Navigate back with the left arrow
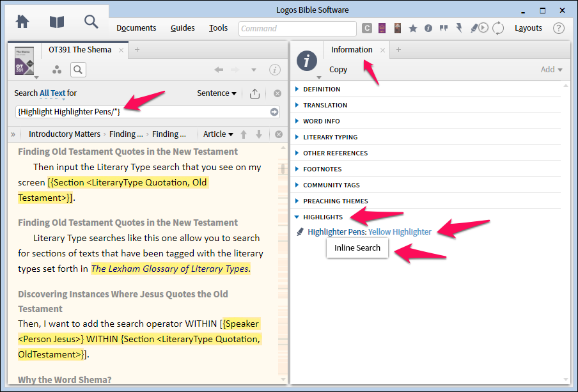578x392 pixels. (219, 70)
